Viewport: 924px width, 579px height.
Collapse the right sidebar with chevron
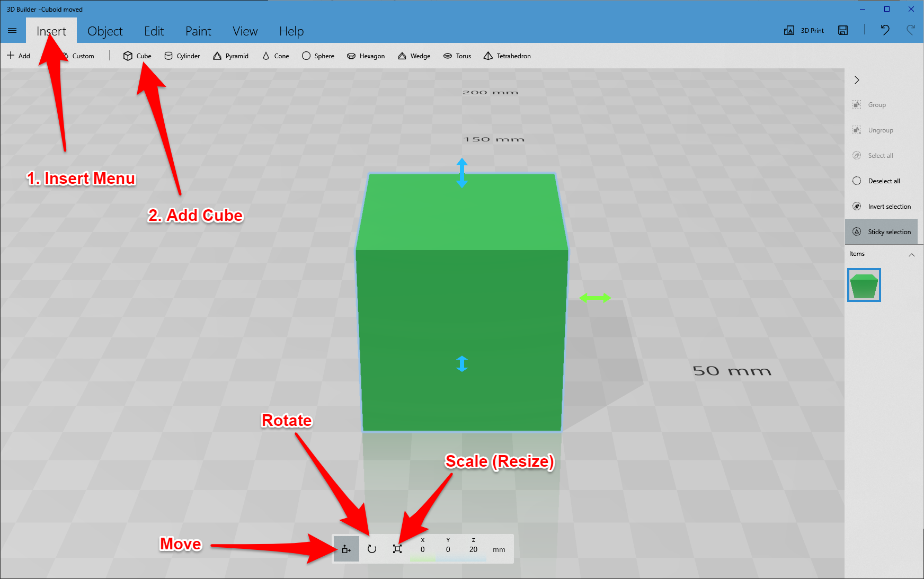[857, 80]
